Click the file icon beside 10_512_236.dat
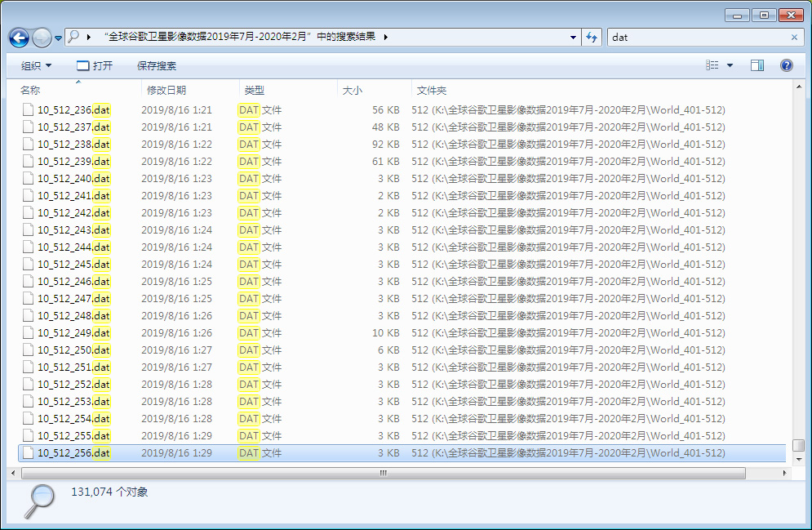Viewport: 812px width, 530px height. point(29,109)
